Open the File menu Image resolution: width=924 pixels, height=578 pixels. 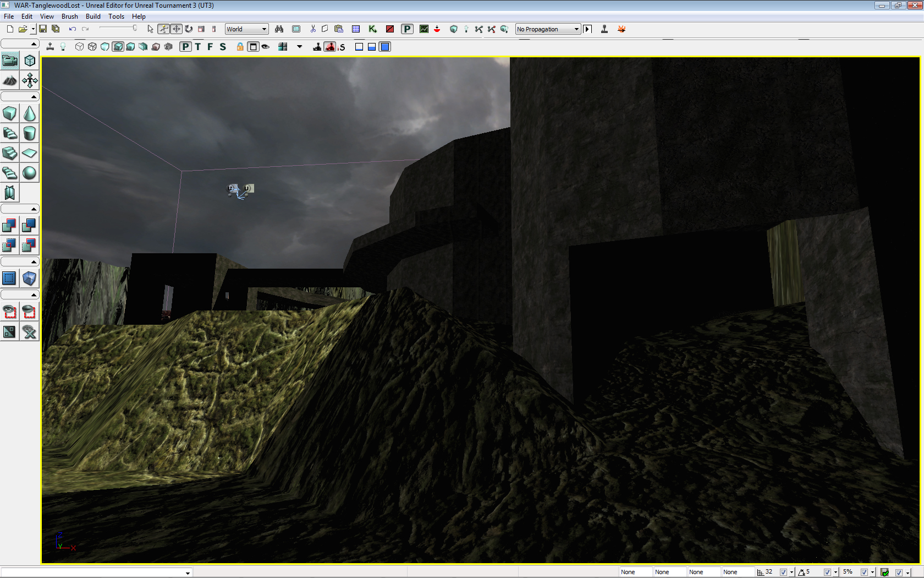tap(9, 17)
